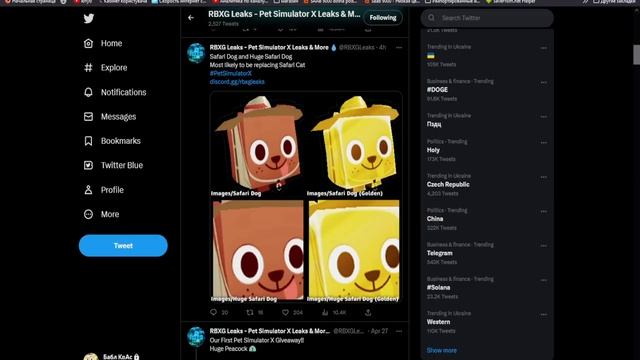Viewport: 640px width, 360px height.
Task: Click the Twitter bird logo
Action: tap(89, 18)
